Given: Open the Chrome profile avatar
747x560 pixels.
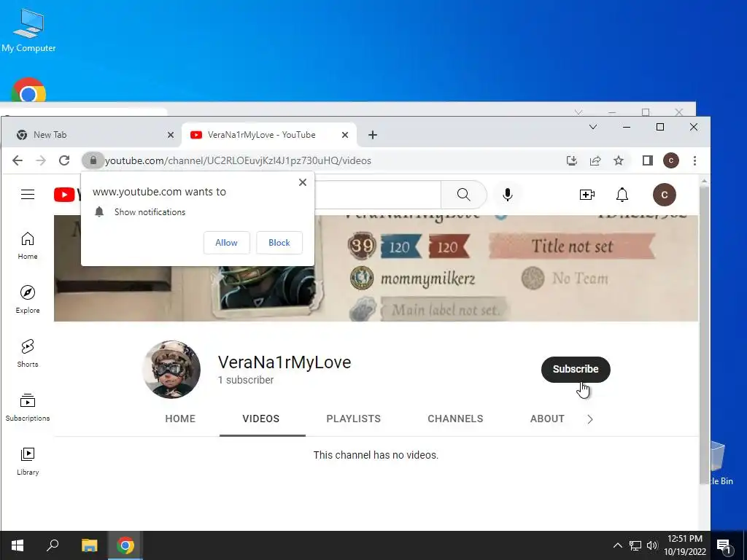Looking at the screenshot, I should (x=671, y=160).
